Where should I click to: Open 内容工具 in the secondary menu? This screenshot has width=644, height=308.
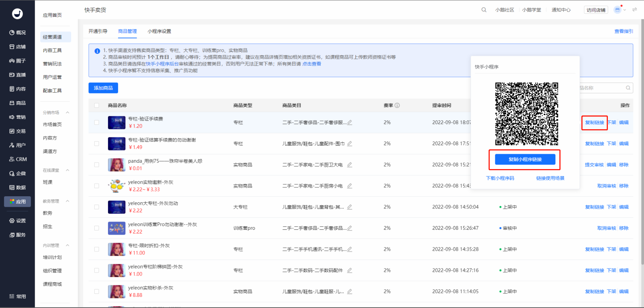point(52,50)
